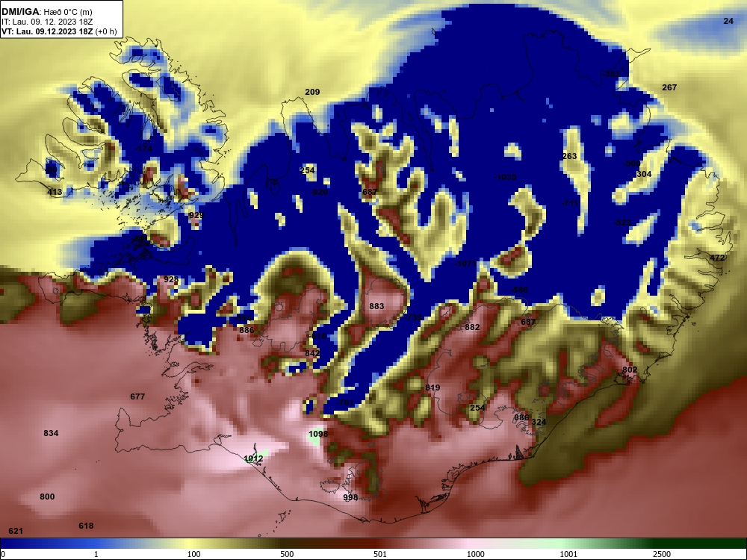Click the map value 472
The width and height of the screenshot is (747, 560).
click(717, 258)
